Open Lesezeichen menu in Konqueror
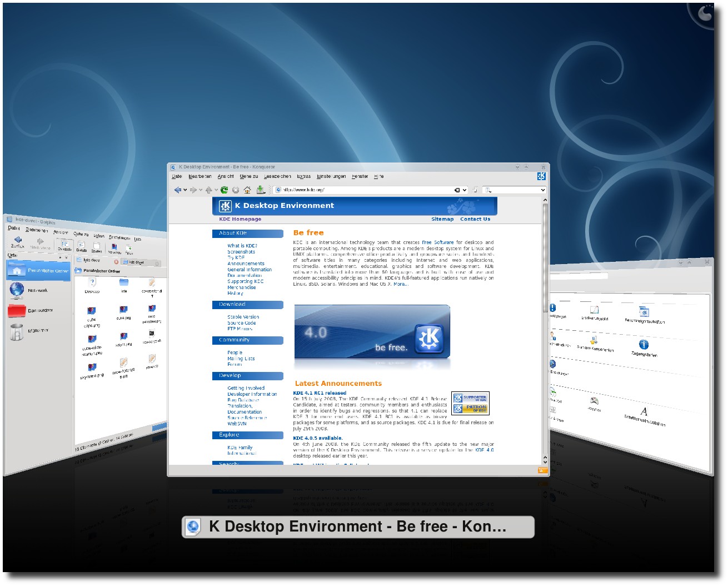The image size is (728, 586). [x=277, y=176]
